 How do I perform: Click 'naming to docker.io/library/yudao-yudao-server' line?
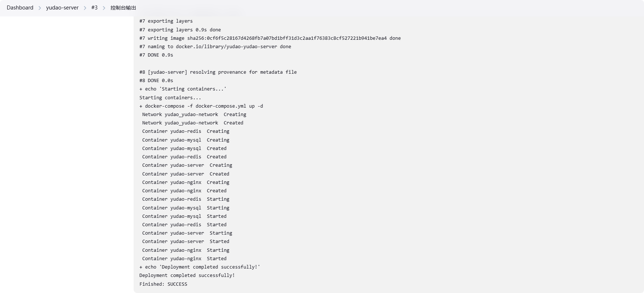[215, 47]
